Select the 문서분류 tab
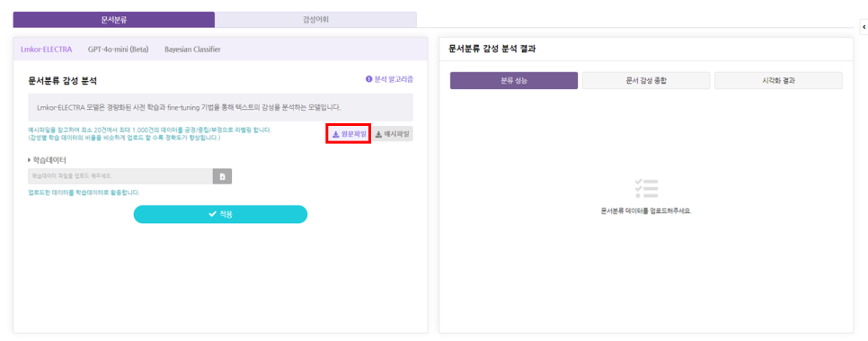Screen dimensions: 868x341 114,20
